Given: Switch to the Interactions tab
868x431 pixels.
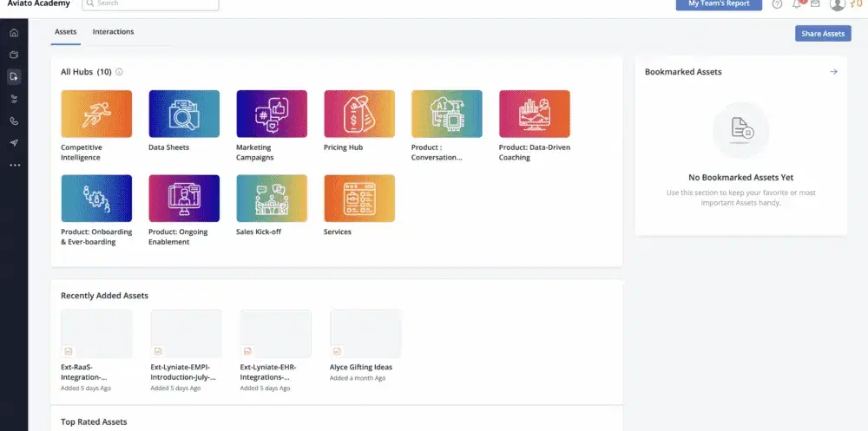Looking at the screenshot, I should [113, 32].
